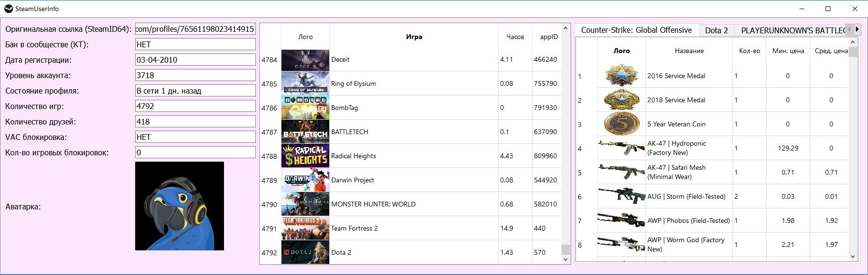Click the 129.29 minimum price cell
868x275 pixels.
coord(788,148)
